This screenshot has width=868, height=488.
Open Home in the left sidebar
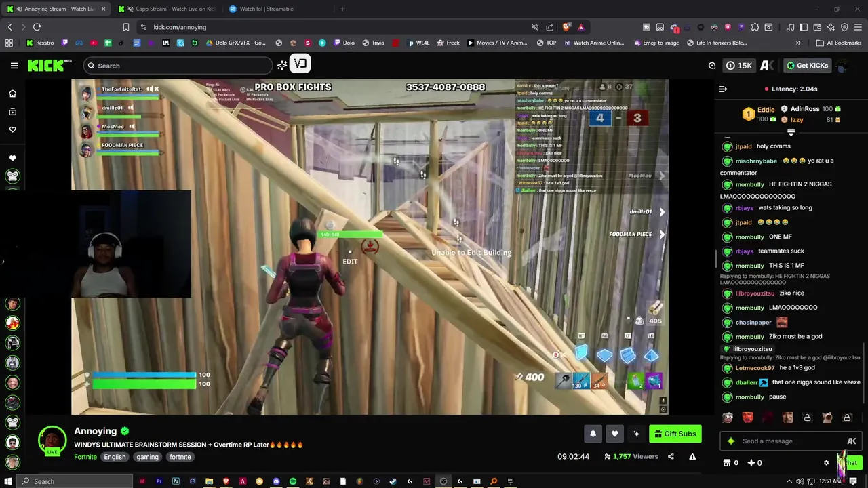[x=12, y=94]
